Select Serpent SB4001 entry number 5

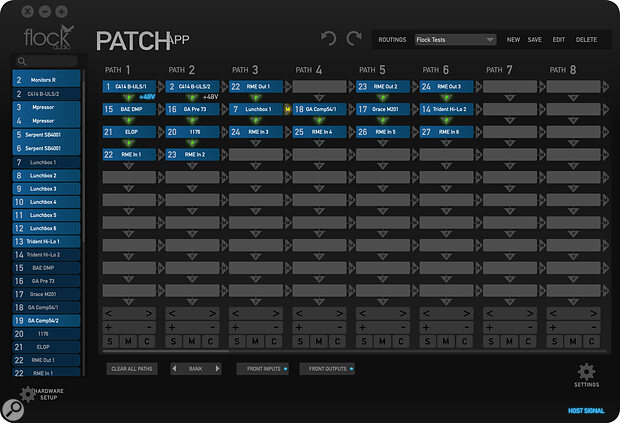coord(46,135)
